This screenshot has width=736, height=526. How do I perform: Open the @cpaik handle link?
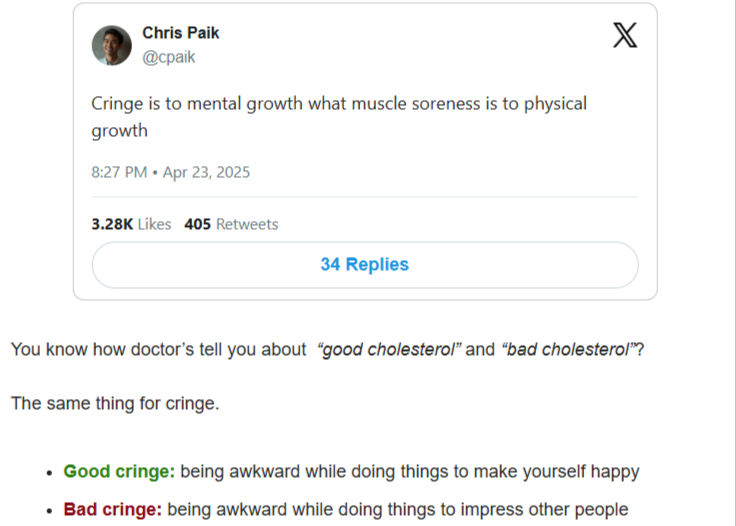pyautogui.click(x=169, y=57)
